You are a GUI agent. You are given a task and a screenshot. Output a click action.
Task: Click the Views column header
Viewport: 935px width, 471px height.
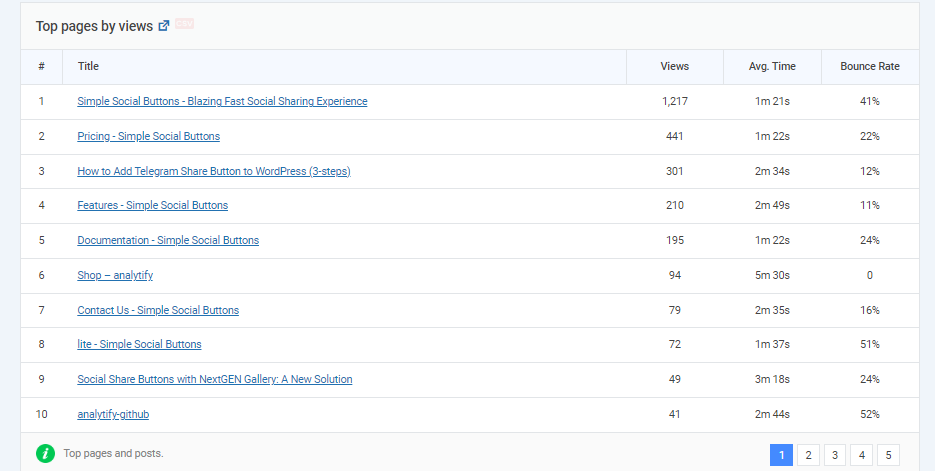tap(675, 67)
